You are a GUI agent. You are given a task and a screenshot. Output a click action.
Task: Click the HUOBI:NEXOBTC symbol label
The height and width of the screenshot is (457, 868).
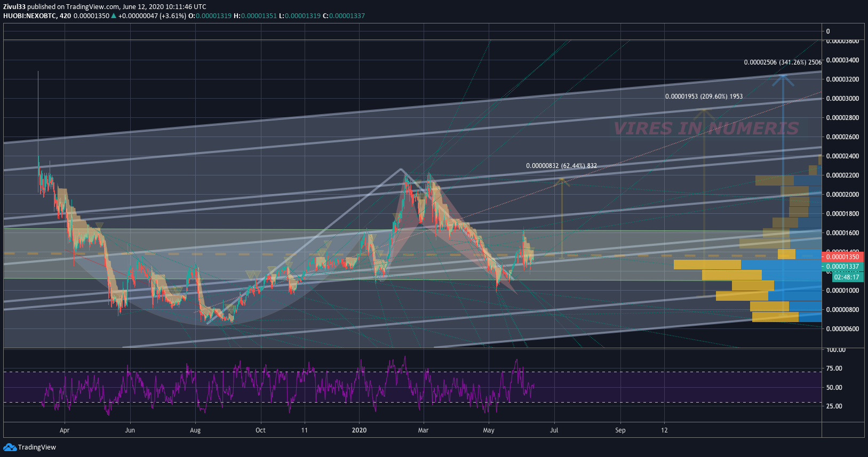30,16
